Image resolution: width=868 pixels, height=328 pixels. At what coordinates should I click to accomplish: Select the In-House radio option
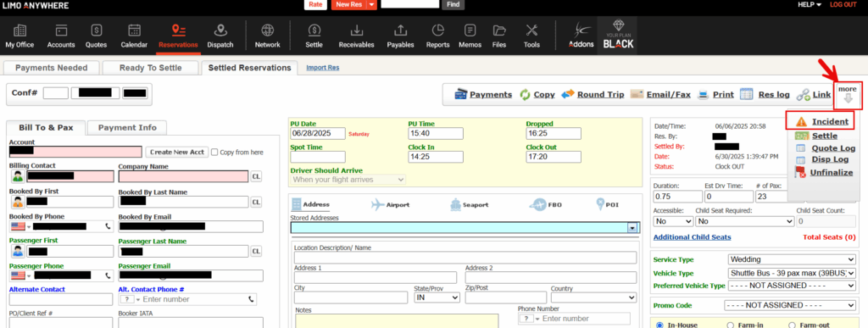(659, 325)
